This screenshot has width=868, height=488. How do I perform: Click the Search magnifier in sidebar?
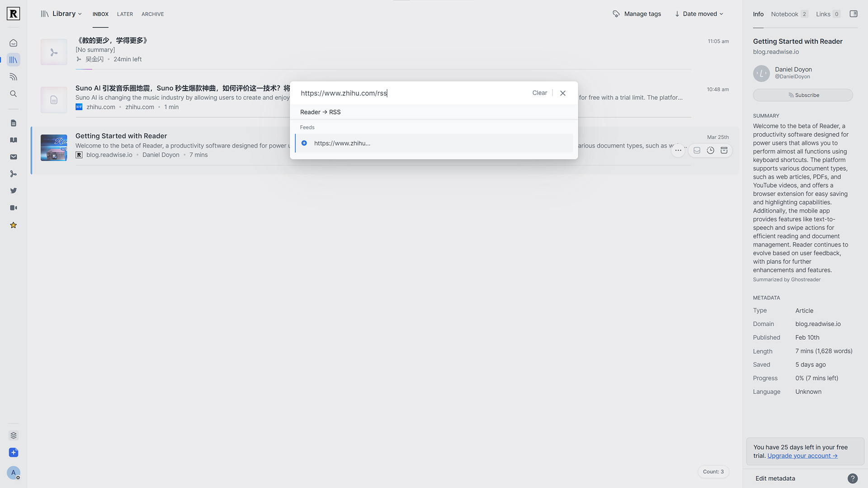pos(14,94)
